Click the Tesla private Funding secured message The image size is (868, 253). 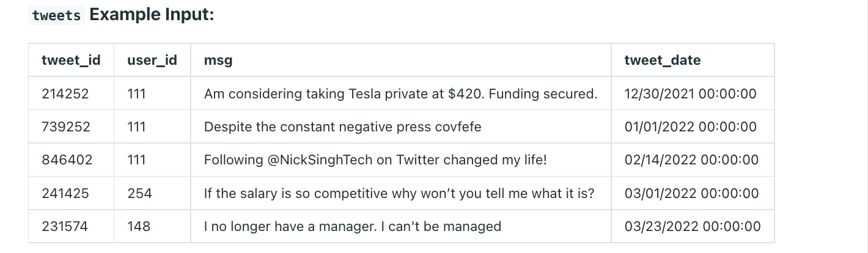click(400, 94)
